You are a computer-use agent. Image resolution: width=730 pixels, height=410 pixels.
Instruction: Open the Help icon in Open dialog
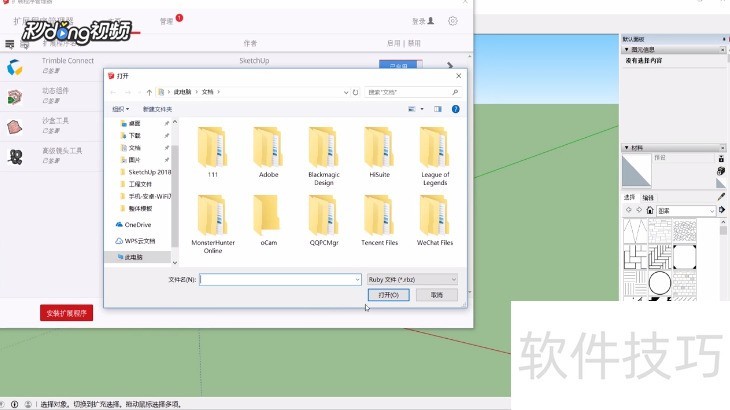455,109
